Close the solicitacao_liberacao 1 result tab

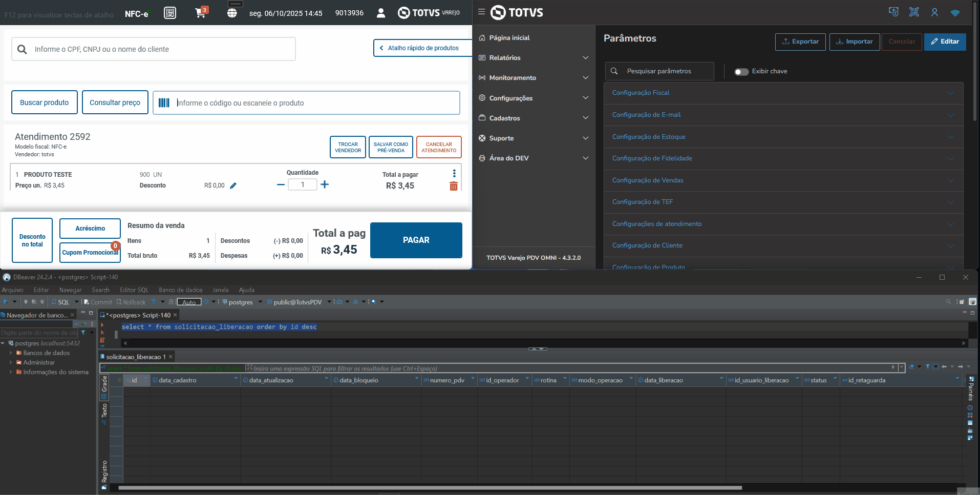tap(171, 357)
